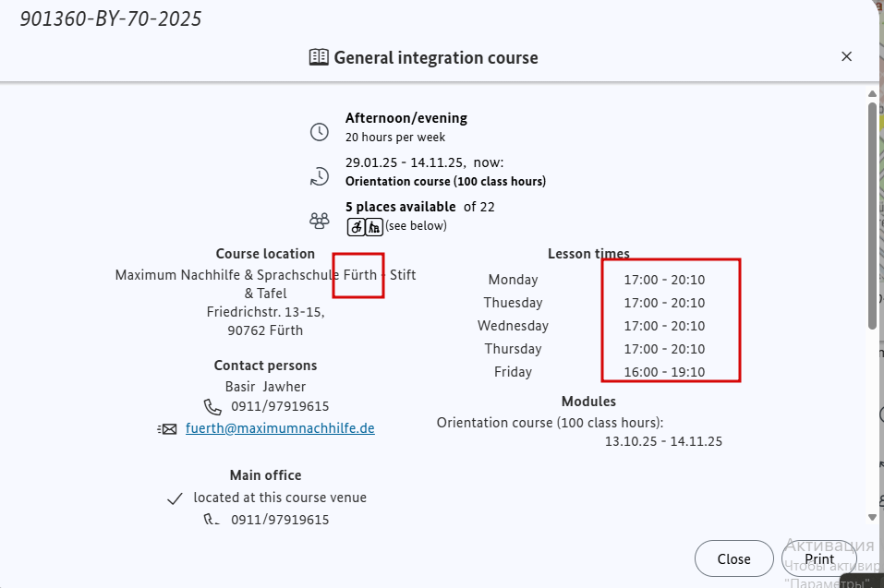Open the fuerth@maximumnachhilfe.de email link
Screen dimensions: 884x588
point(280,428)
